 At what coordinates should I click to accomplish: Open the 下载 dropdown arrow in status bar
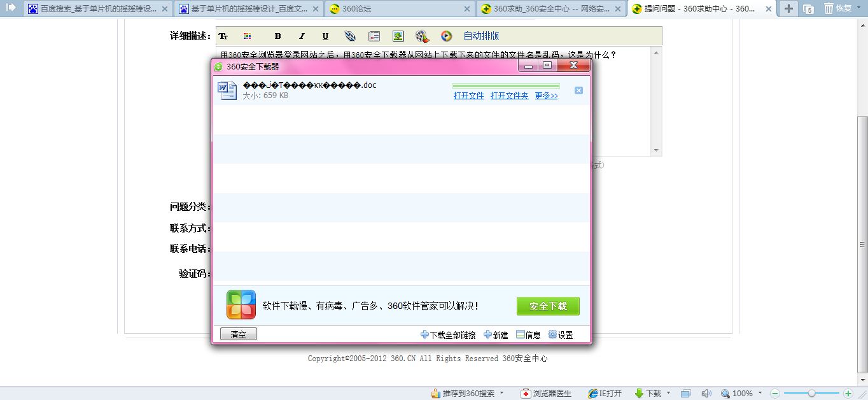point(668,393)
